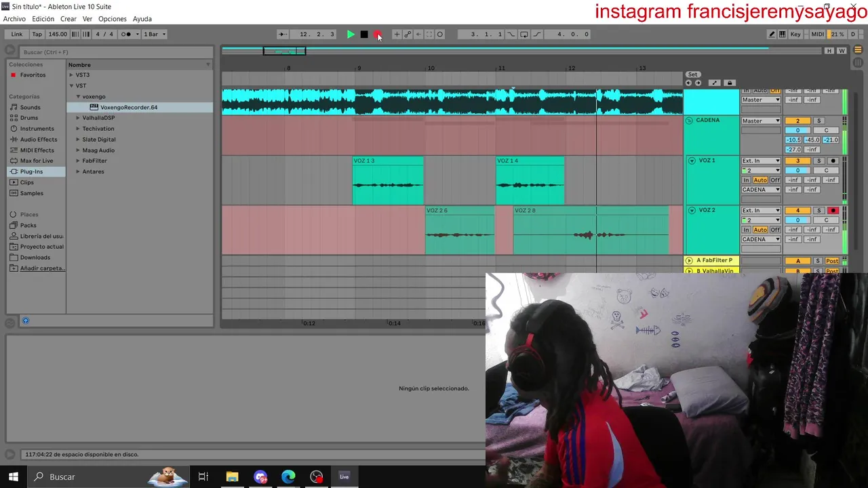Click Añadir carpeta link
Screen dimensions: 868x488
coord(42,268)
